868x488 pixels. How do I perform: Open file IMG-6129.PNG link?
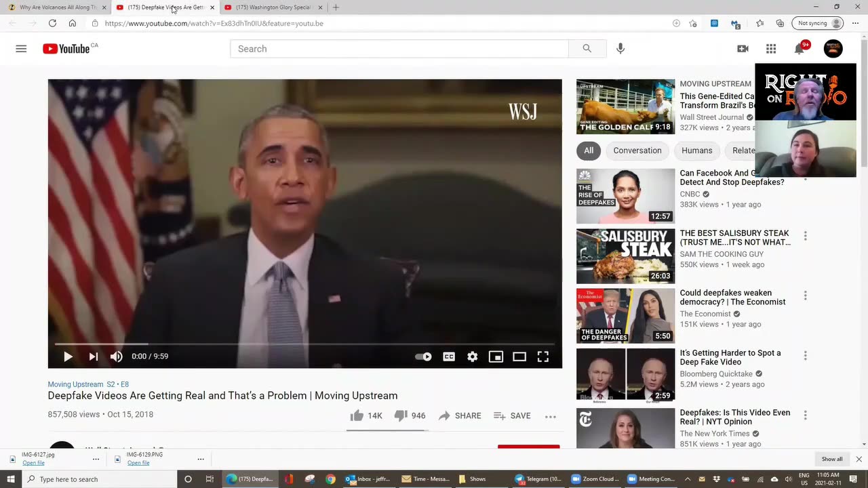[x=138, y=463]
